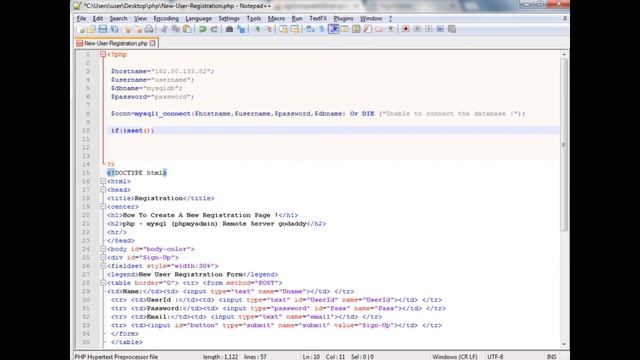Open the Language menu
Viewport: 640px width, 360px height.
click(x=198, y=18)
